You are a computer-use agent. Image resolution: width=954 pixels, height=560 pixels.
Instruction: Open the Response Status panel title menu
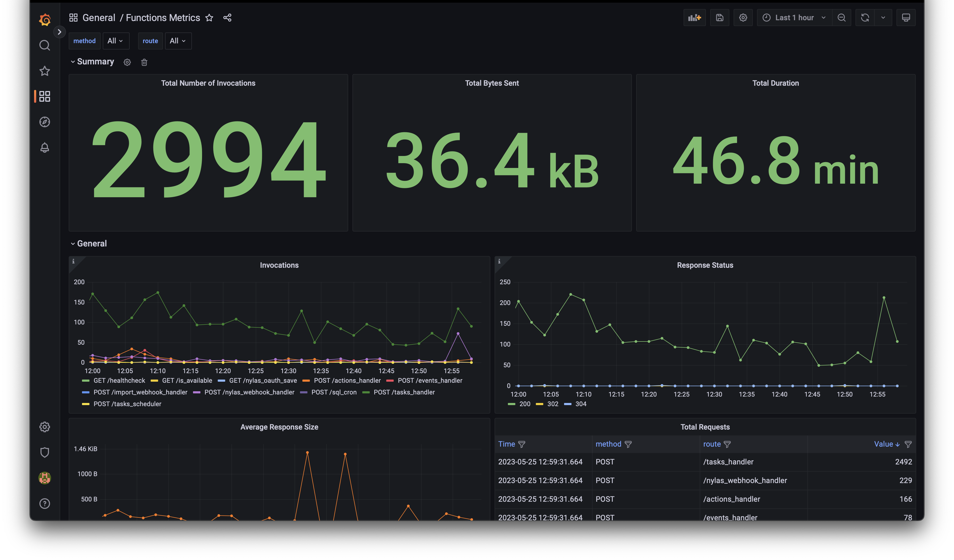(x=705, y=265)
